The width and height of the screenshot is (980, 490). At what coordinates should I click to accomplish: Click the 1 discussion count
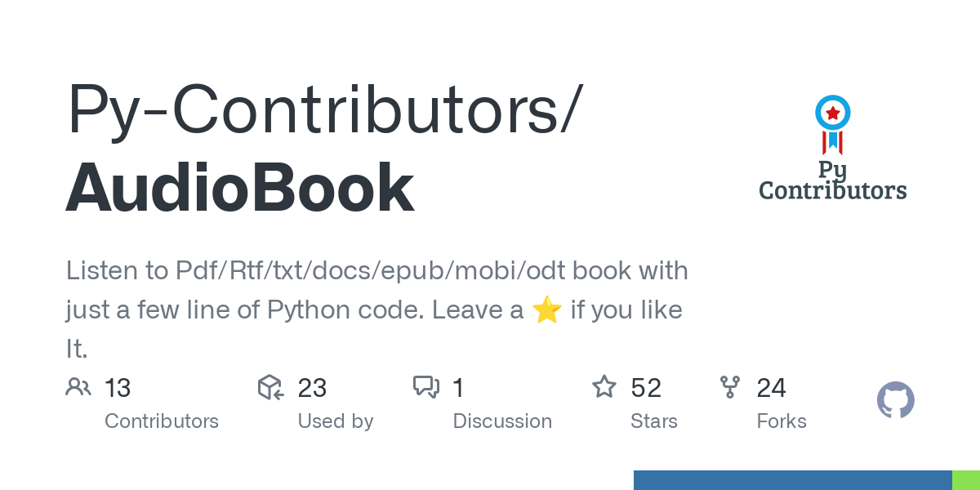coord(458,387)
